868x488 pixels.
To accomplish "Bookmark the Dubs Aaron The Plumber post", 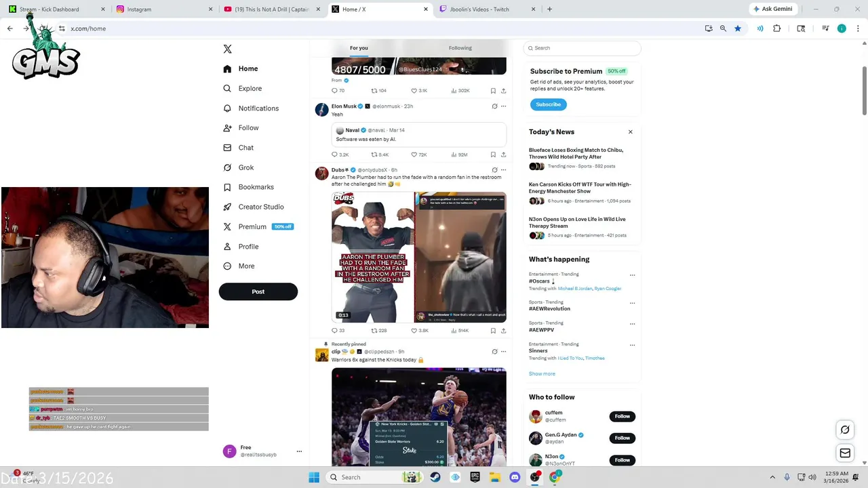I will (x=493, y=331).
